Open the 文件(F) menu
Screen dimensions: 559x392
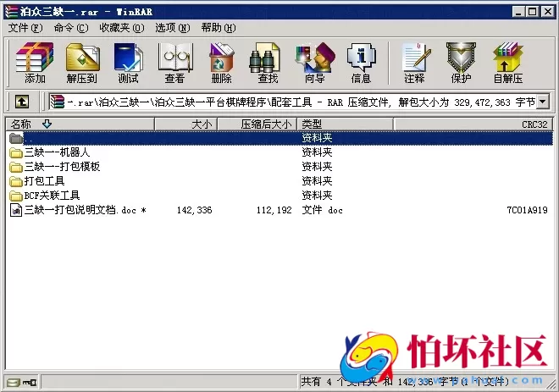[x=25, y=28]
